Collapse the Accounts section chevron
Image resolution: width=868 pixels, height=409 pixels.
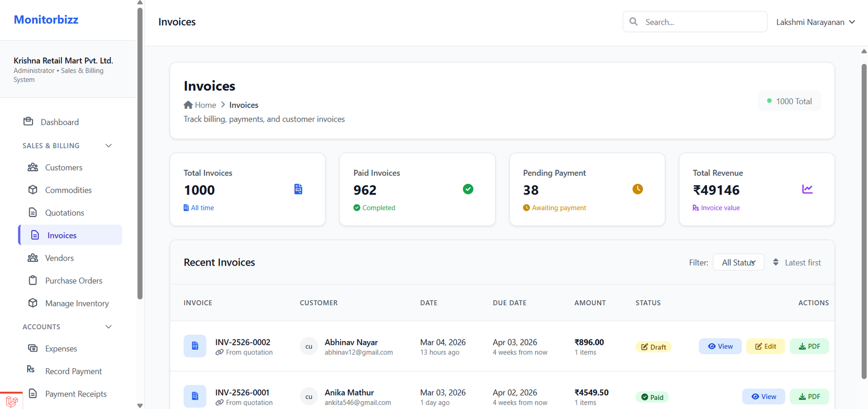(x=108, y=326)
